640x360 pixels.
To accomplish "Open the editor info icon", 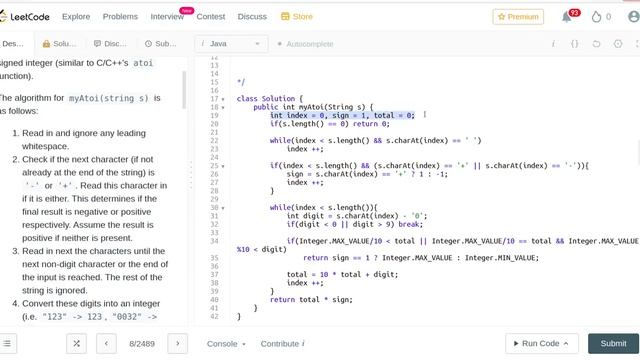I will click(x=553, y=44).
